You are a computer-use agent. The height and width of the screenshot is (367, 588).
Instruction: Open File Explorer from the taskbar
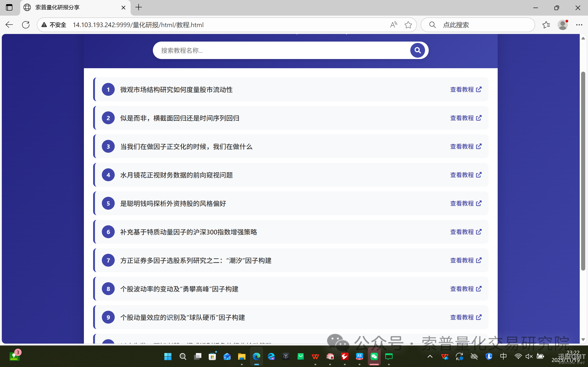[x=242, y=357]
